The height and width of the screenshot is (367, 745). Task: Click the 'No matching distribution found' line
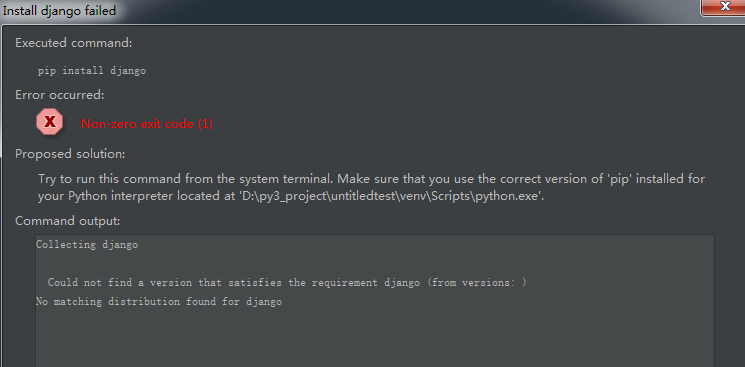click(159, 302)
